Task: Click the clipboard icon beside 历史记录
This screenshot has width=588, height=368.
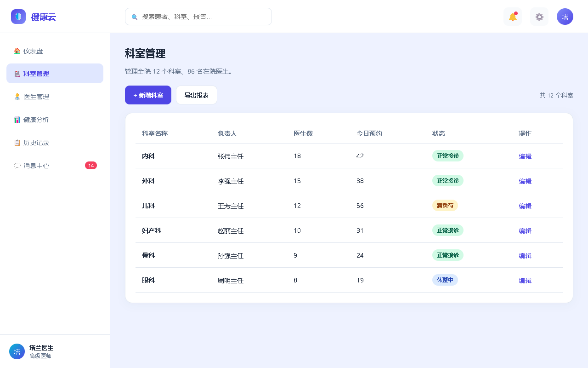Action: point(17,143)
